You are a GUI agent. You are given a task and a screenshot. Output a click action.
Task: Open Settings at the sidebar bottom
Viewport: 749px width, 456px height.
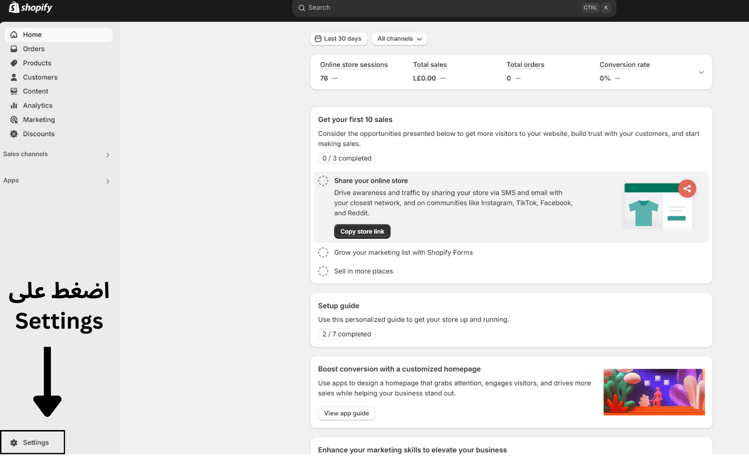click(32, 443)
